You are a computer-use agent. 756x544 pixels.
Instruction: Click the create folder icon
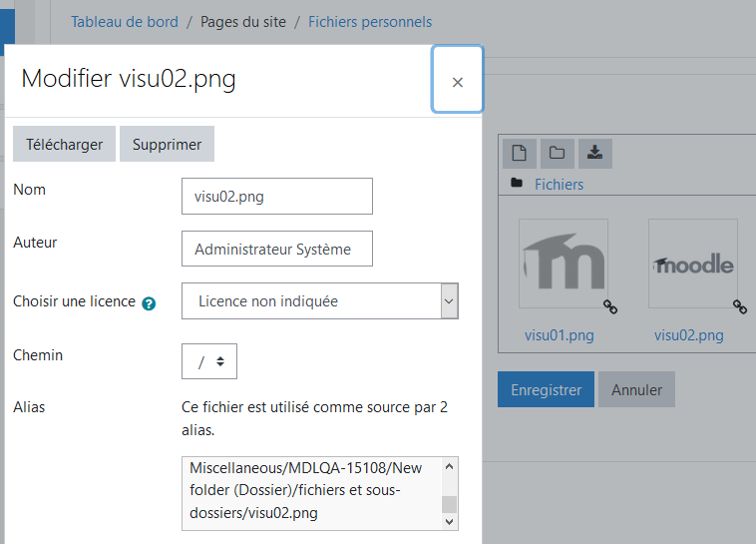pyautogui.click(x=557, y=154)
